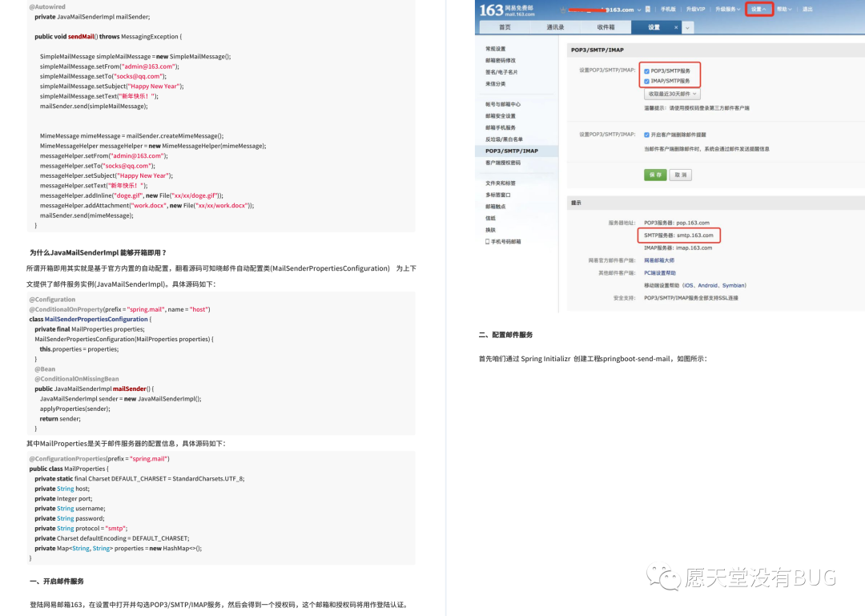Open 来信分类 in the sidebar
Image resolution: width=865 pixels, height=616 pixels.
[496, 84]
